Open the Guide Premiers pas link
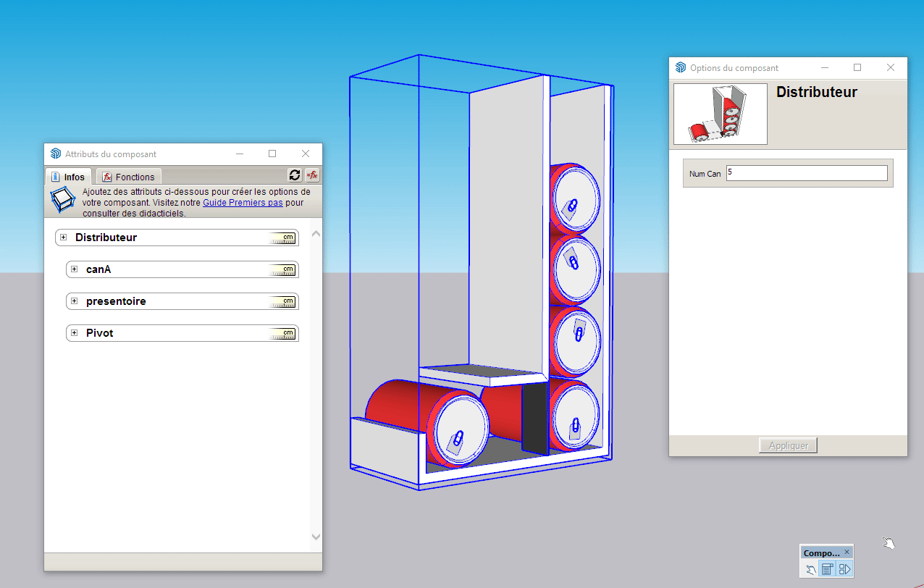 click(x=243, y=203)
